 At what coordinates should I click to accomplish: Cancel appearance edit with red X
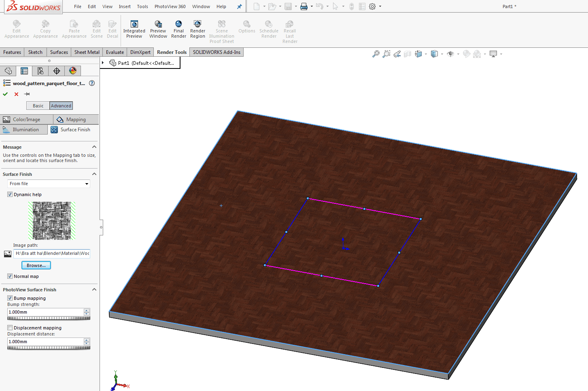click(x=16, y=94)
